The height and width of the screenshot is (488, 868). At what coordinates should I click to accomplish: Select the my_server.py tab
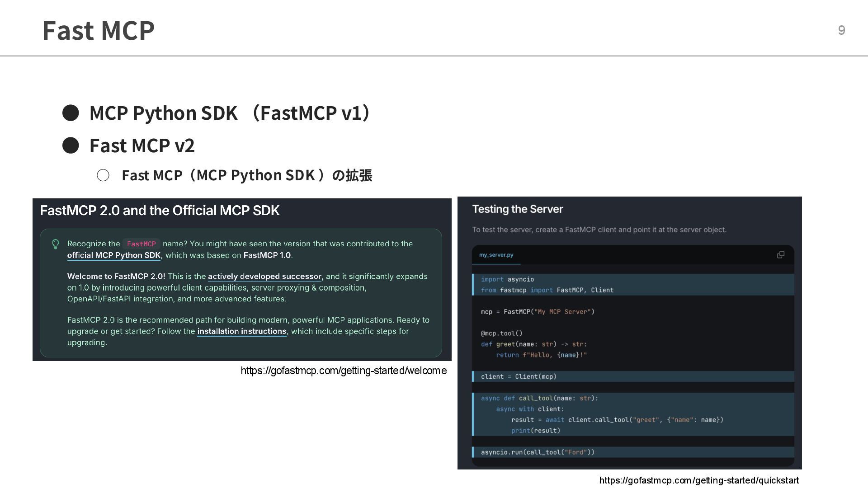tap(496, 255)
